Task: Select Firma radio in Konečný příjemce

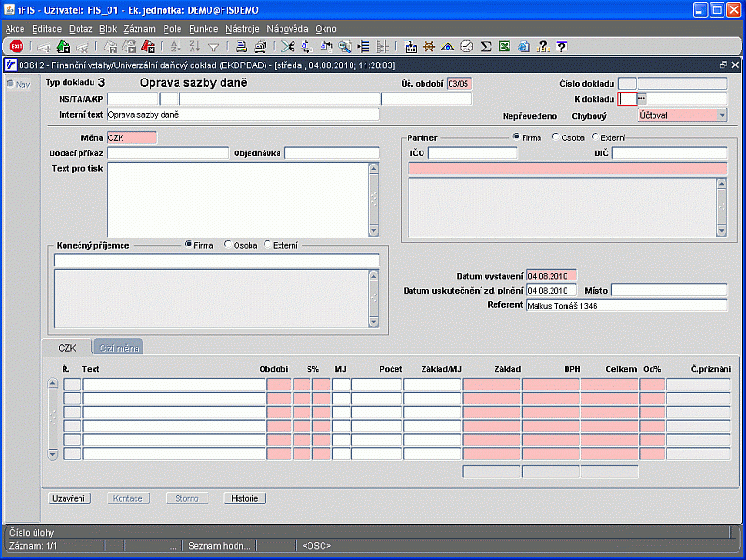Action: 189,245
